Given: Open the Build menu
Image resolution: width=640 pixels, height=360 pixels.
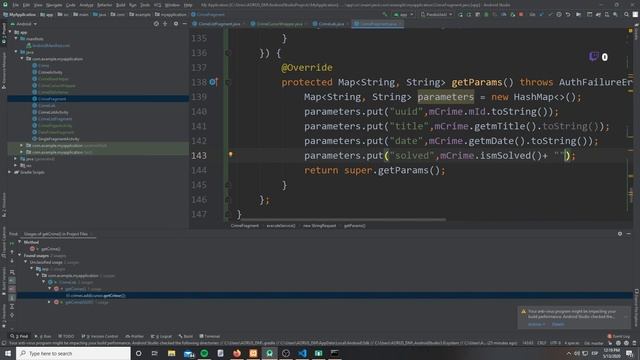Looking at the screenshot, I should click(120, 5).
